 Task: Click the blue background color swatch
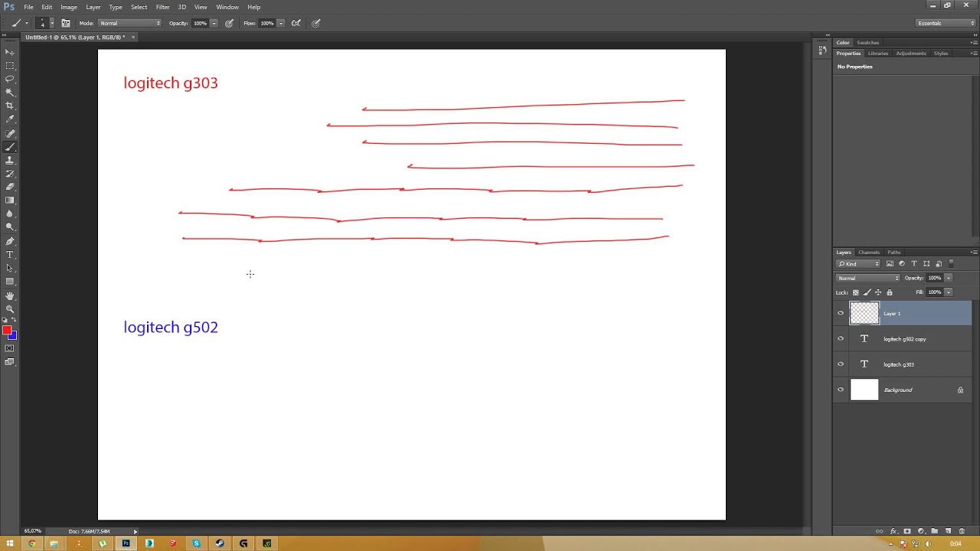pos(13,335)
